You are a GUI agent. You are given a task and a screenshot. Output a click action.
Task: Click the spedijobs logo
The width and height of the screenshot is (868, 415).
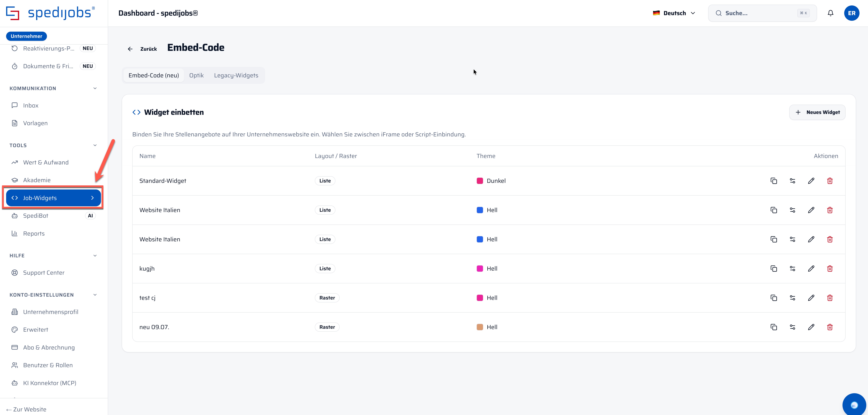pyautogui.click(x=50, y=13)
